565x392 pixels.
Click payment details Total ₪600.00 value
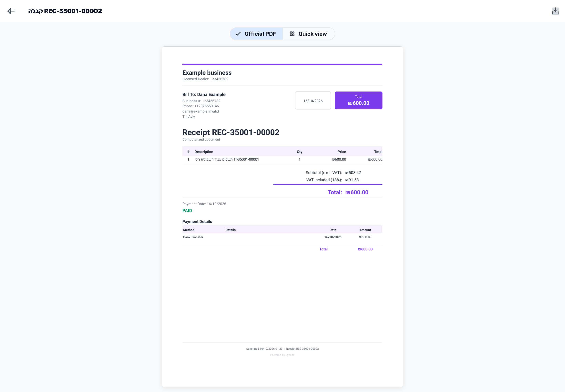click(x=365, y=249)
